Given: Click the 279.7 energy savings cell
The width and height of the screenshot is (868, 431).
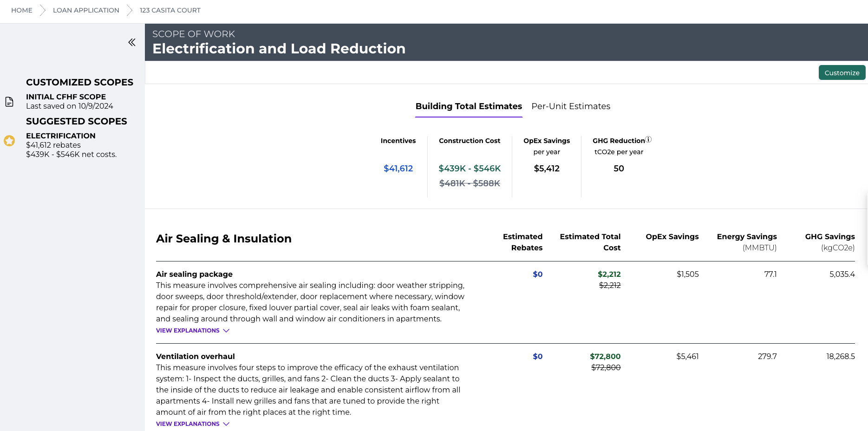Looking at the screenshot, I should [767, 357].
